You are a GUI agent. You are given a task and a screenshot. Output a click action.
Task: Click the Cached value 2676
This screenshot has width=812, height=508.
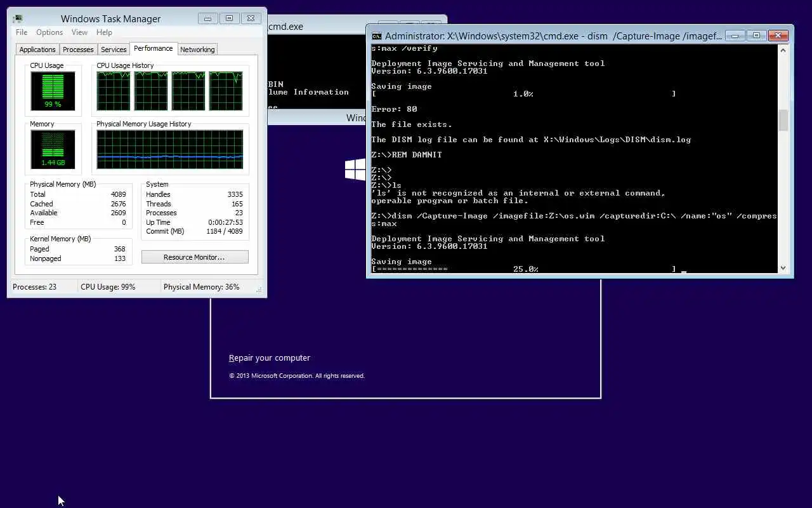(119, 204)
